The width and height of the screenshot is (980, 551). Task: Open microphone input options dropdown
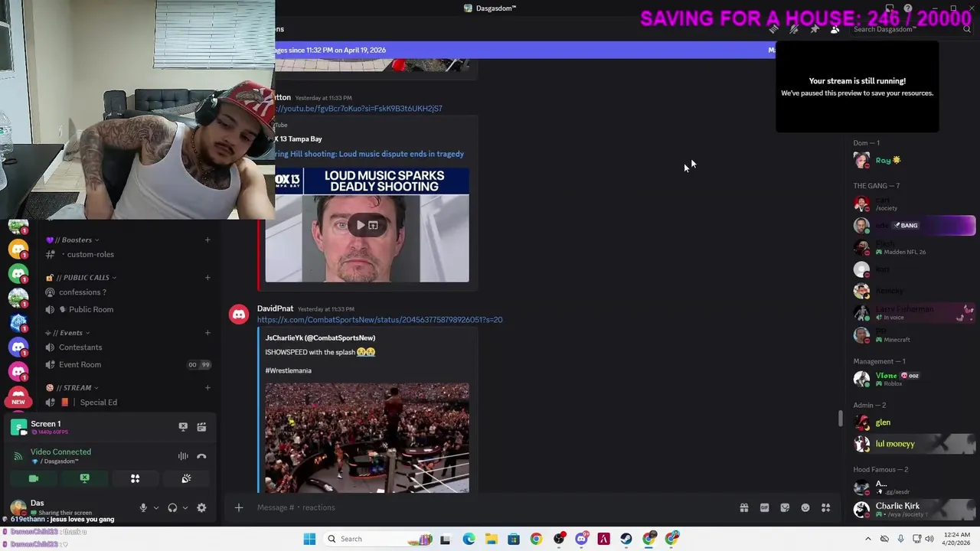tap(156, 507)
